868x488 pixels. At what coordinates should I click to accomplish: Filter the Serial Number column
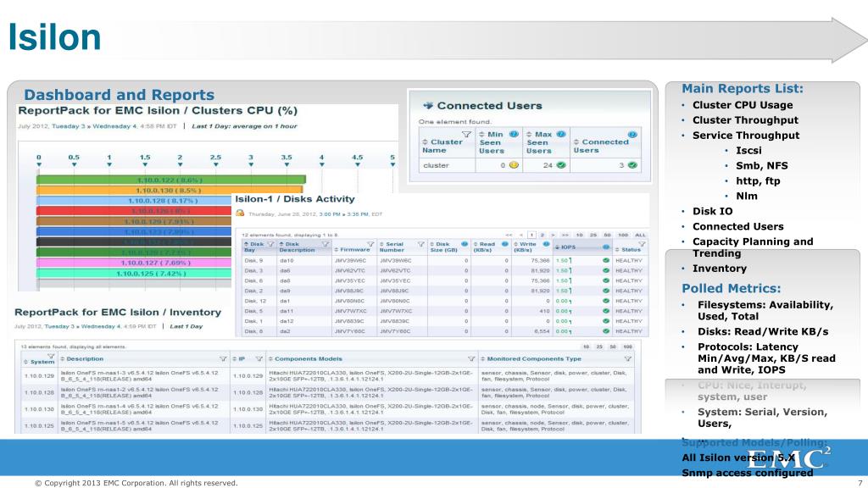(420, 244)
